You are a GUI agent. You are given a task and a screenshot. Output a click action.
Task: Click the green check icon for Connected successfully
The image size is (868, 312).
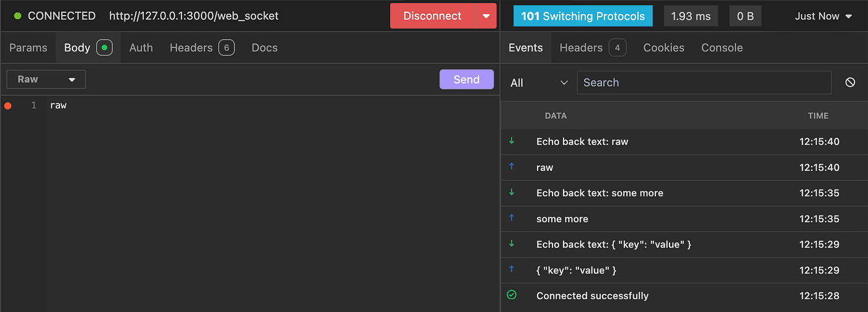click(x=511, y=295)
